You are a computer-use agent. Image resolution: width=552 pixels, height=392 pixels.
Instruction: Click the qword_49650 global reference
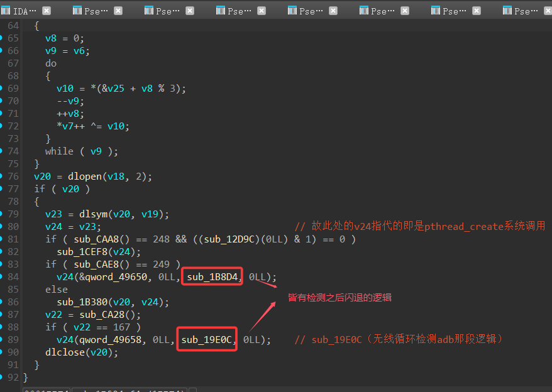click(x=116, y=277)
